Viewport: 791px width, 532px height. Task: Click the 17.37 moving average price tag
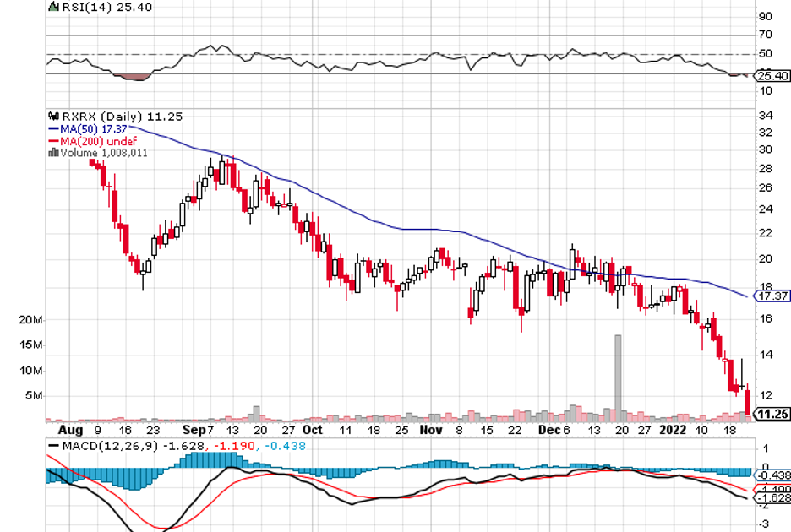click(x=772, y=297)
